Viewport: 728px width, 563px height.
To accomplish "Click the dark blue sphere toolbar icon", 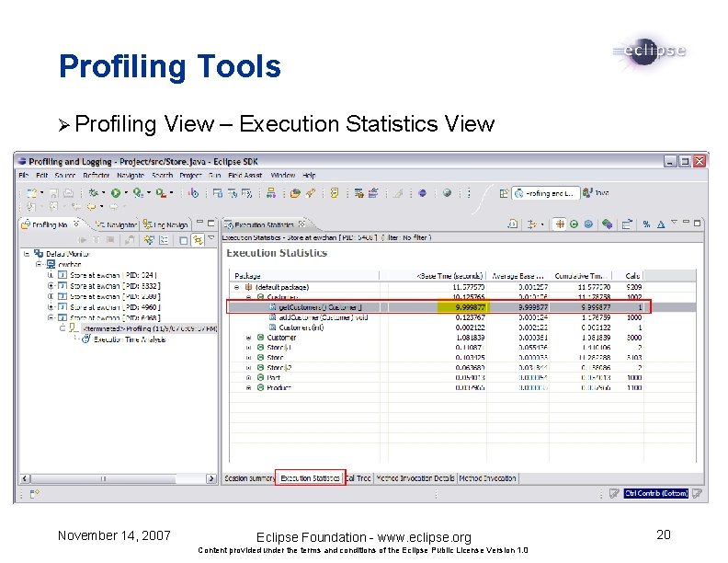I will 422,193.
